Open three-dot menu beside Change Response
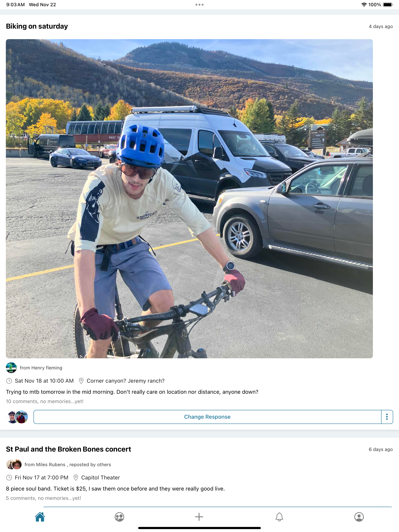399x532 pixels. coord(387,417)
